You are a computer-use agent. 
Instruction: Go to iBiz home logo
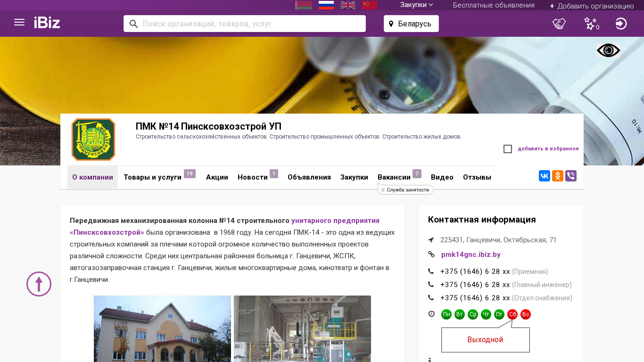point(47,23)
